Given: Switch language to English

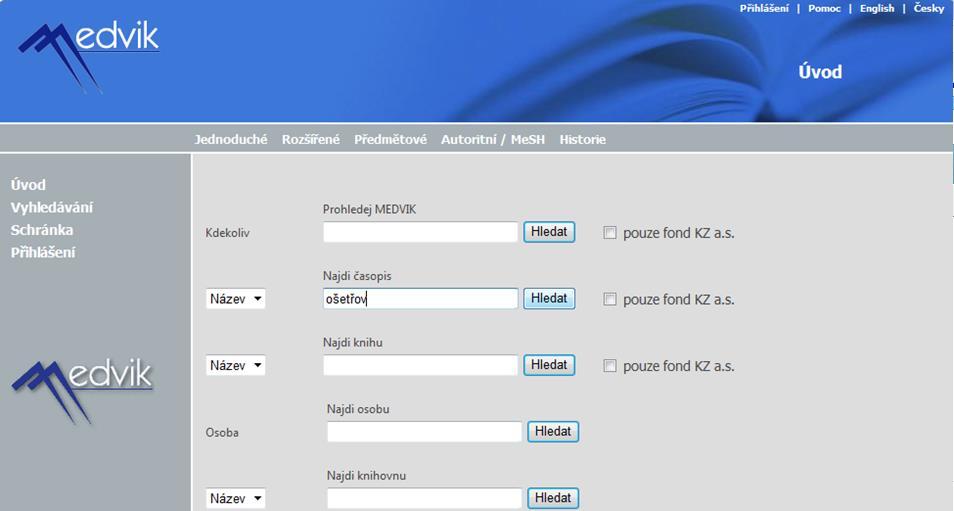Looking at the screenshot, I should [x=877, y=9].
